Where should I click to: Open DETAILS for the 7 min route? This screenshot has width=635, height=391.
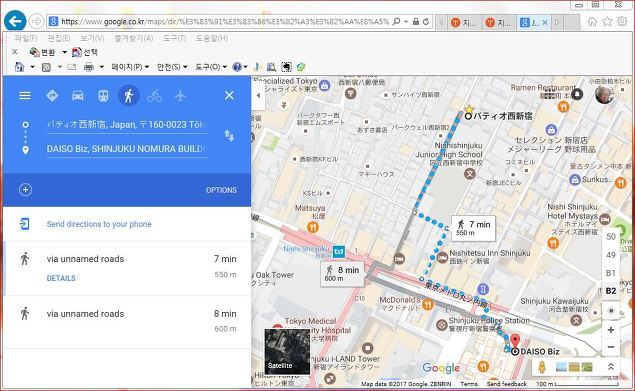point(61,278)
